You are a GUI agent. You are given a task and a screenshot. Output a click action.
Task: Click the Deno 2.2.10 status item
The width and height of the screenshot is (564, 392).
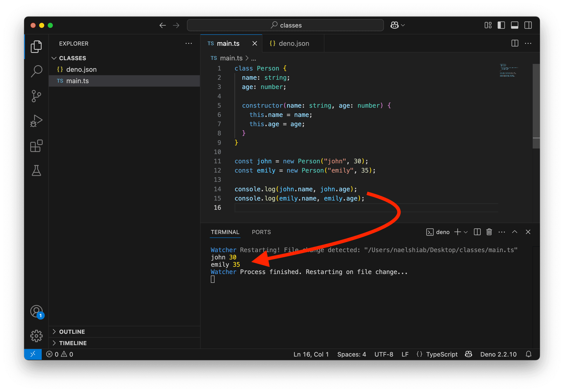tap(498, 354)
